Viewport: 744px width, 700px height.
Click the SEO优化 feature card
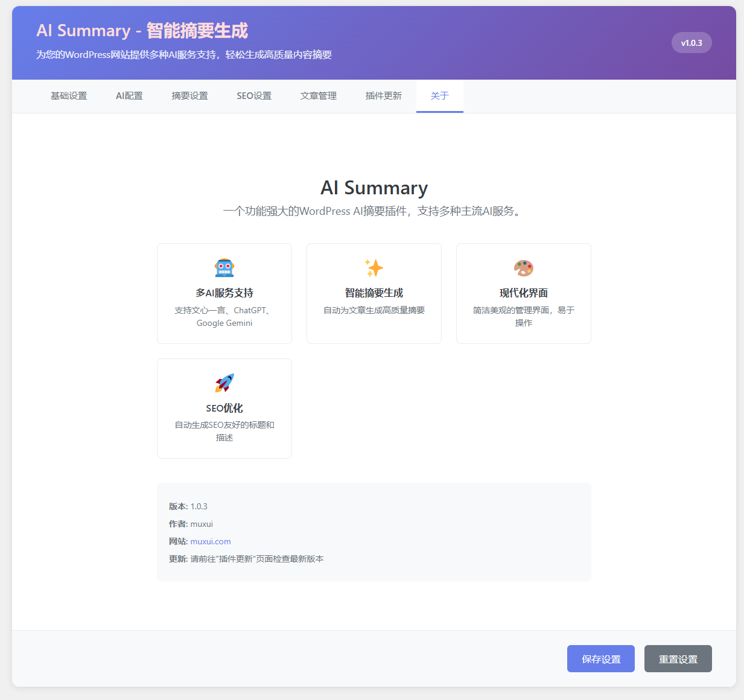(x=224, y=408)
